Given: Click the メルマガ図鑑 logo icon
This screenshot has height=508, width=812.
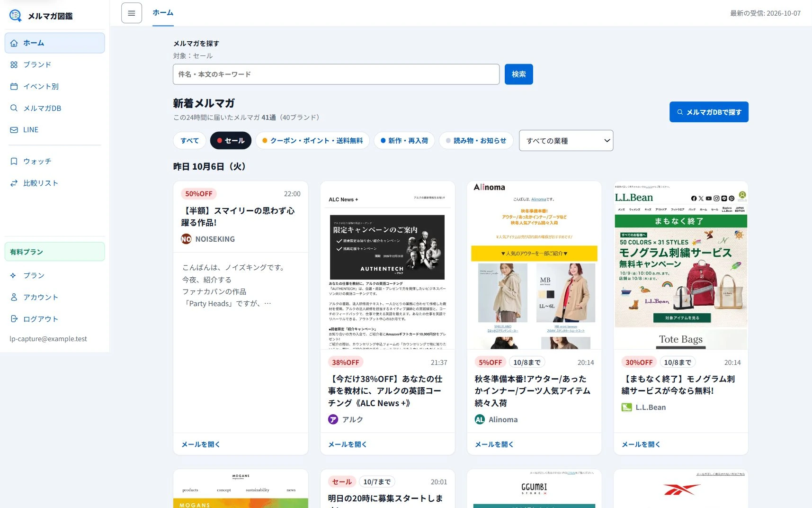Looking at the screenshot, I should point(15,16).
